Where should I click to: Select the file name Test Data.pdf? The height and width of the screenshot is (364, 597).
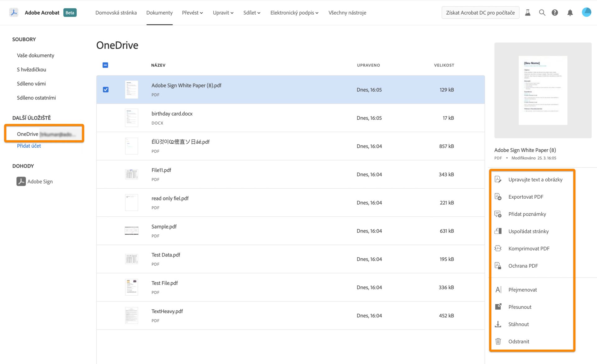tap(166, 255)
